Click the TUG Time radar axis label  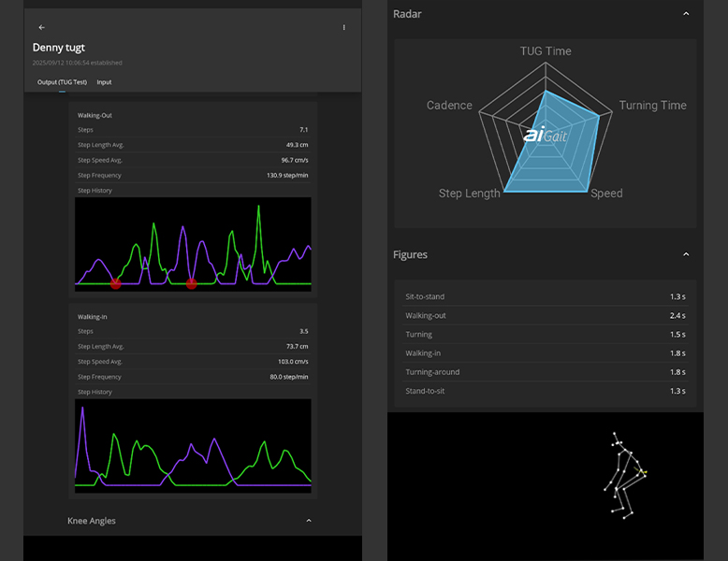coord(546,51)
